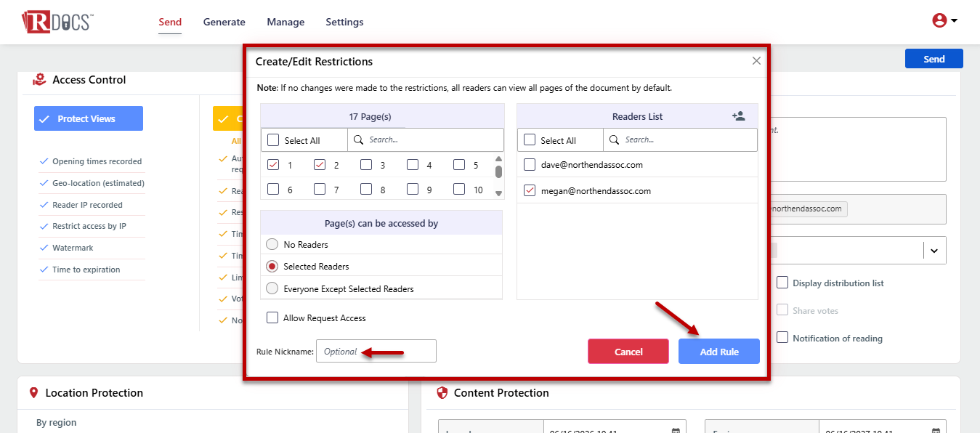Check page 5 checkbox
This screenshot has width=980, height=433.
point(459,165)
